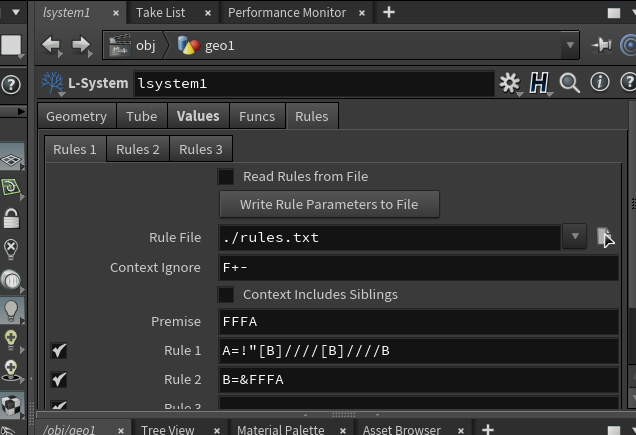
Task: Close the Take List tab
Action: tap(208, 13)
